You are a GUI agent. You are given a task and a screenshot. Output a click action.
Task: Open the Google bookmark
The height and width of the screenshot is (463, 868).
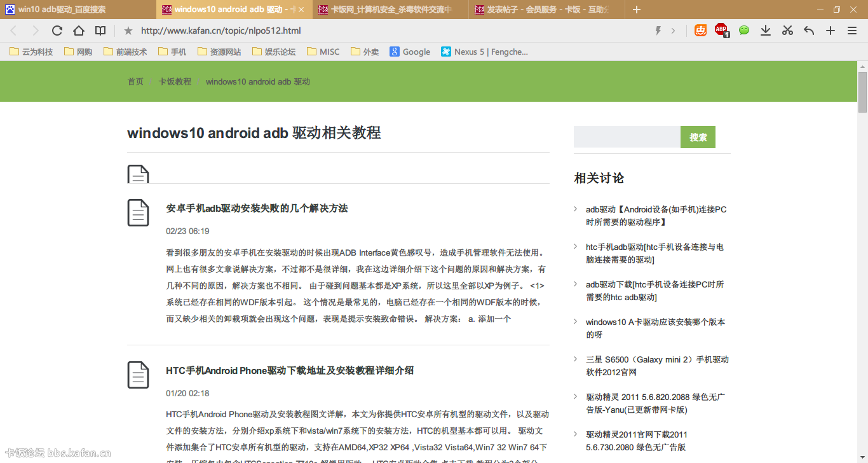click(x=410, y=52)
